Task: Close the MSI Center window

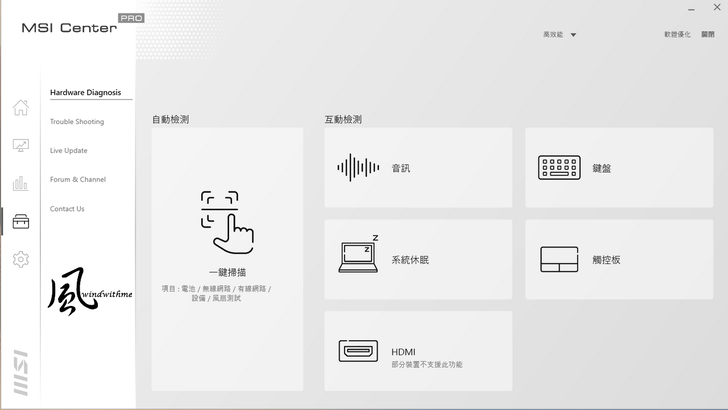Action: pos(717,7)
